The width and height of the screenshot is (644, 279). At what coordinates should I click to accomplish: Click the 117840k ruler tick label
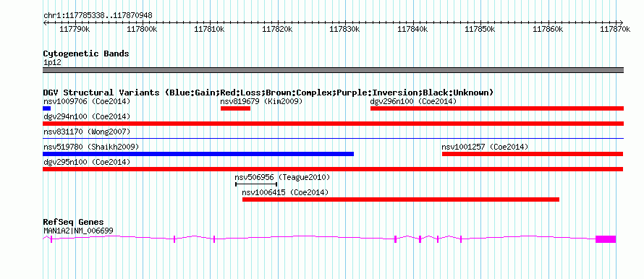coord(413,29)
